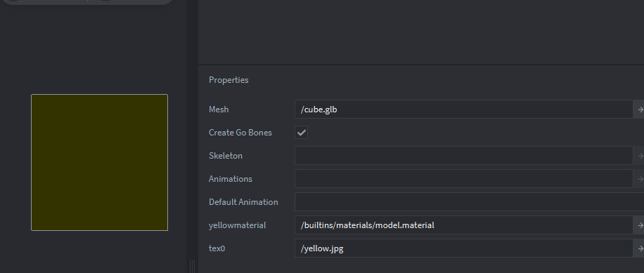Open model.material via yellowmaterial arrow icon

pyautogui.click(x=640, y=225)
